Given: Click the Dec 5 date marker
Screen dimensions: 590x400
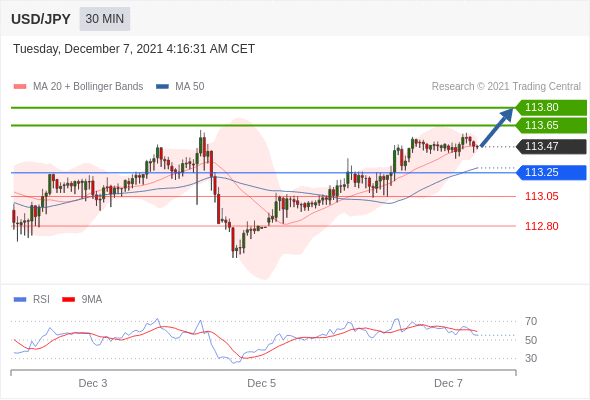Looking at the screenshot, I should point(262,383).
